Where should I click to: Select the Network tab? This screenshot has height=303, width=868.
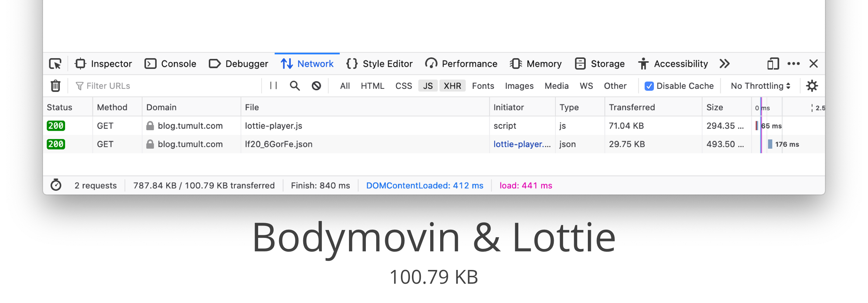[x=307, y=64]
